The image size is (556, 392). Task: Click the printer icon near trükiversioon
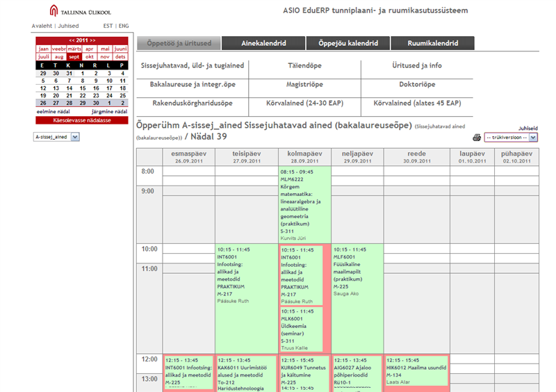(x=477, y=138)
